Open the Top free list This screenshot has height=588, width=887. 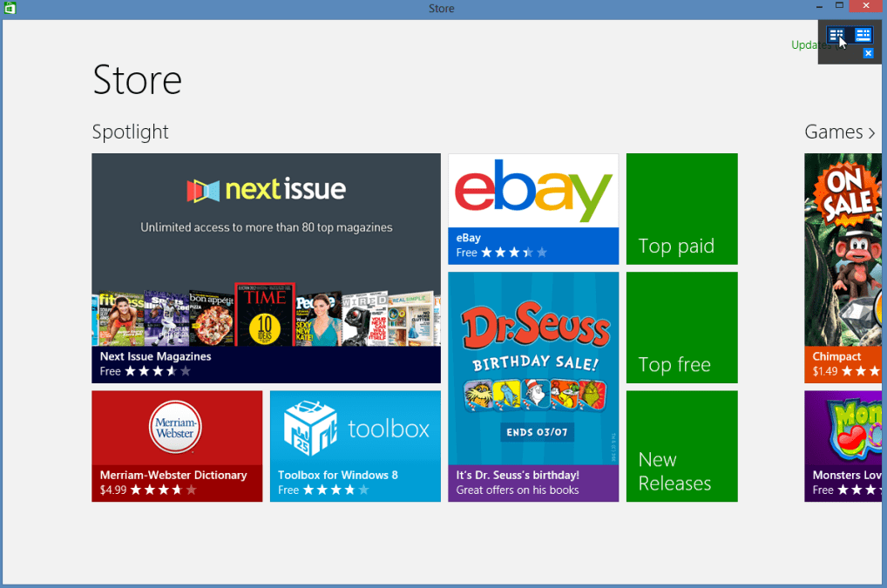click(681, 328)
